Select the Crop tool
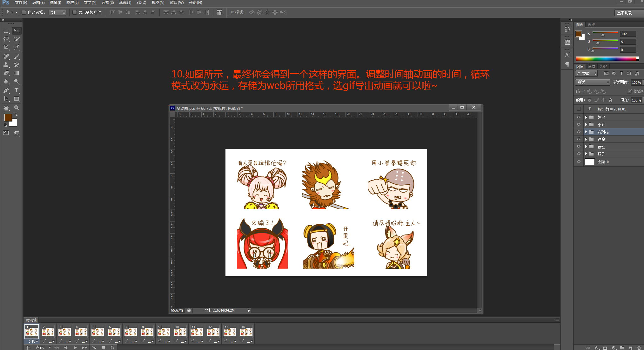The height and width of the screenshot is (350, 644). 6,48
